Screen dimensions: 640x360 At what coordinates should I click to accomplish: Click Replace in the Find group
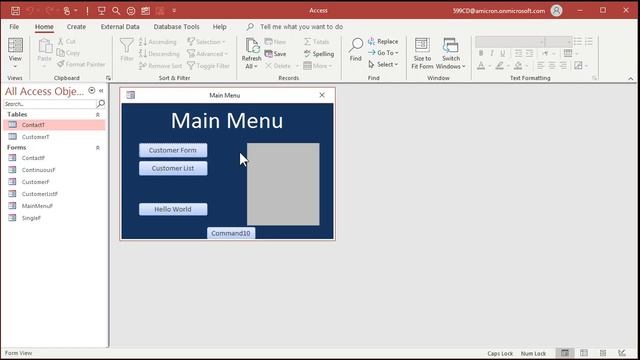pyautogui.click(x=383, y=42)
